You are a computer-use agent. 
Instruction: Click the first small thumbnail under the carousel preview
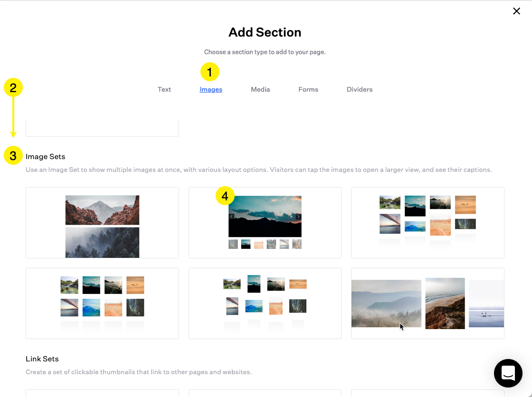(233, 244)
